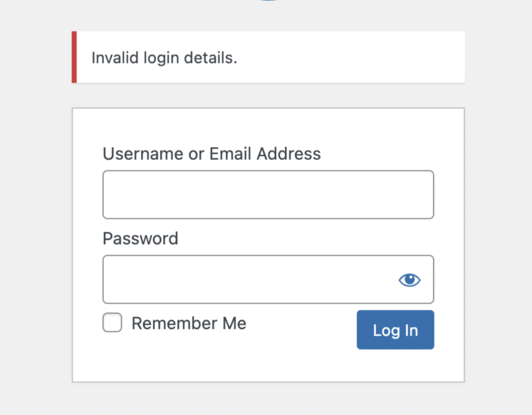
Task: Click the red bar of the error notice
Action: pos(74,57)
